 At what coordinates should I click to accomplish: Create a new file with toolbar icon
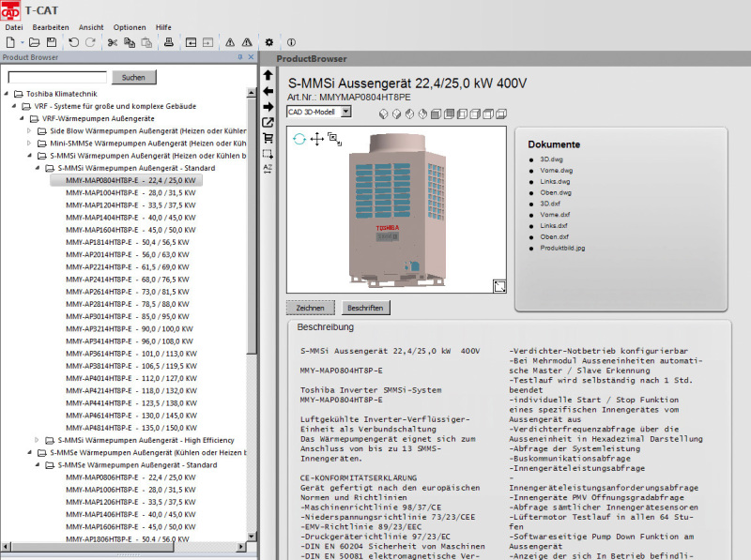(10, 42)
